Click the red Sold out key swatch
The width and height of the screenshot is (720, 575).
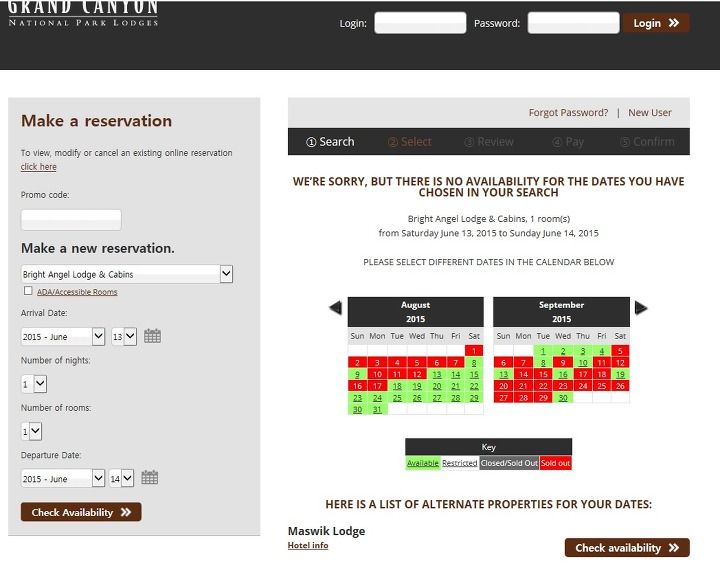pyautogui.click(x=555, y=463)
